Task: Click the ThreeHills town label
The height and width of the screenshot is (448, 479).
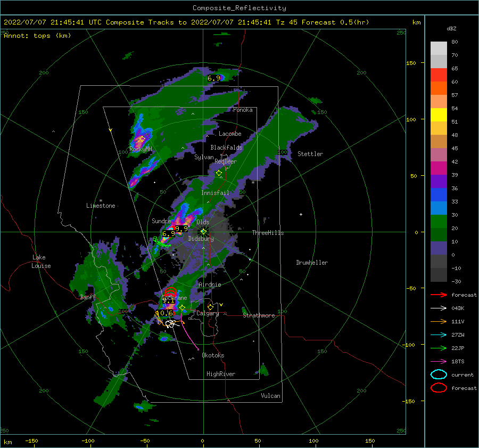Action: [268, 233]
